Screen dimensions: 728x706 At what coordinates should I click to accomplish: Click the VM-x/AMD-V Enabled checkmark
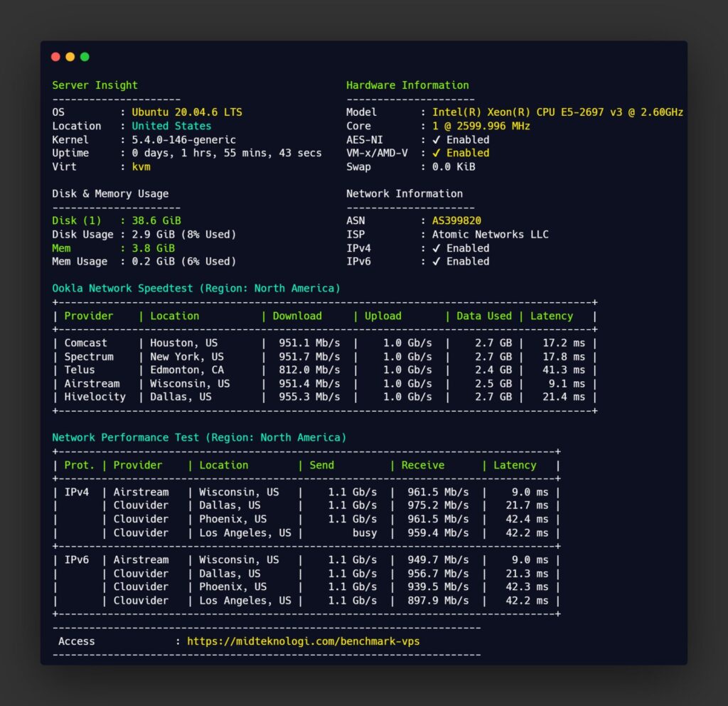[x=437, y=153]
